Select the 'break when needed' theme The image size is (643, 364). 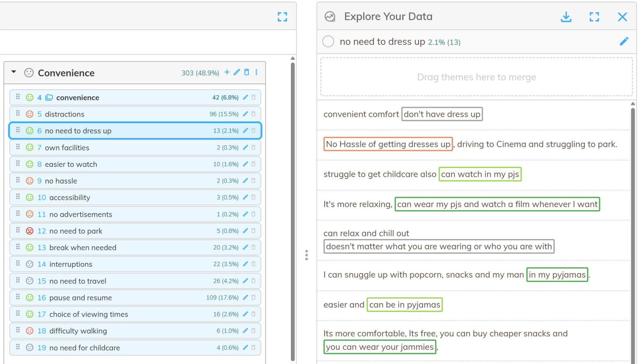click(135, 247)
